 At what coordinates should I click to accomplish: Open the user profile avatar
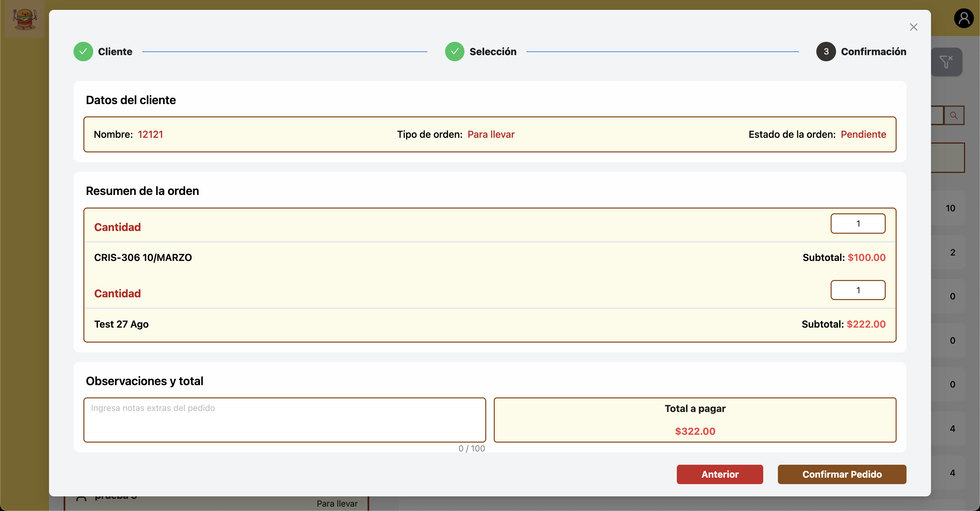964,18
